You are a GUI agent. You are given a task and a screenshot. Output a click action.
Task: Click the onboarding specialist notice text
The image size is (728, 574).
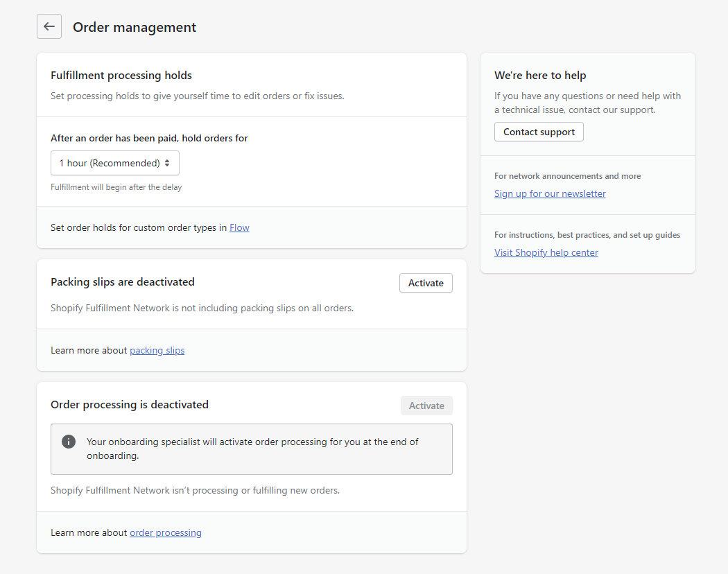click(252, 449)
